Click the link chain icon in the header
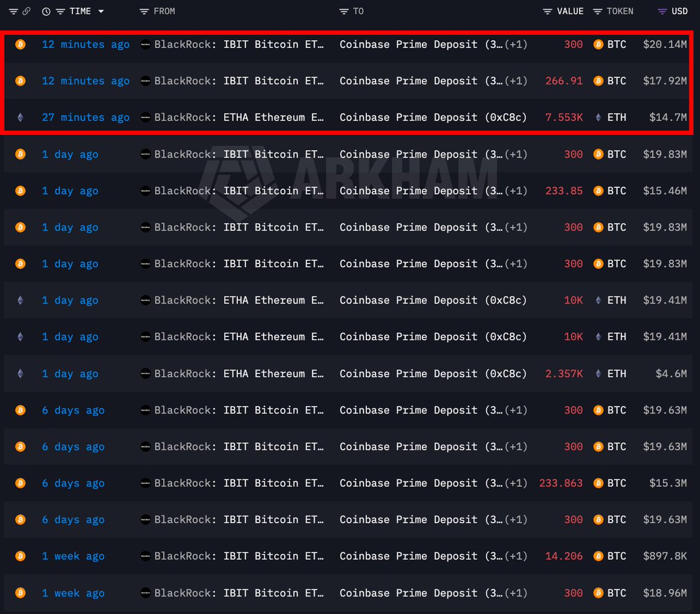Image resolution: width=700 pixels, height=614 pixels. 27,11
